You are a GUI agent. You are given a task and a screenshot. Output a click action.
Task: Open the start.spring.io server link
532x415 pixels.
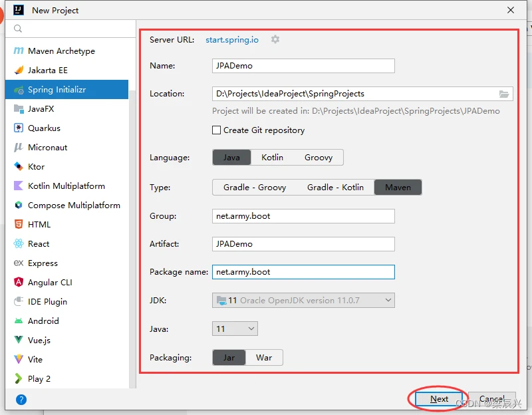(232, 40)
